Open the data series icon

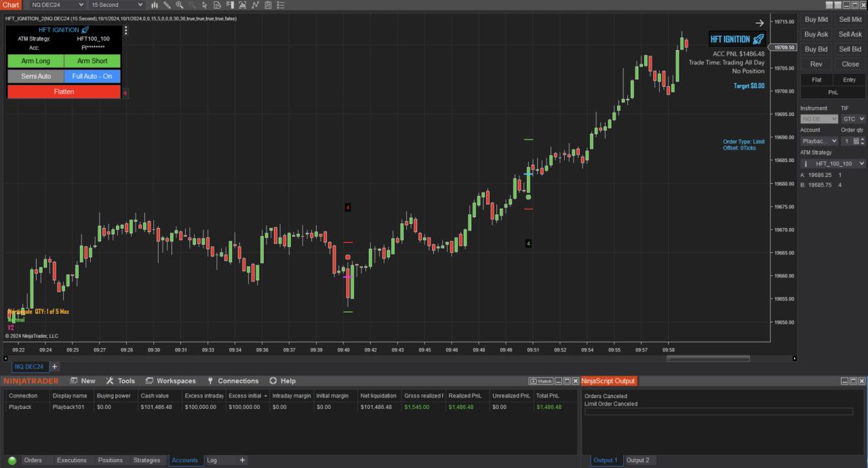(243, 5)
